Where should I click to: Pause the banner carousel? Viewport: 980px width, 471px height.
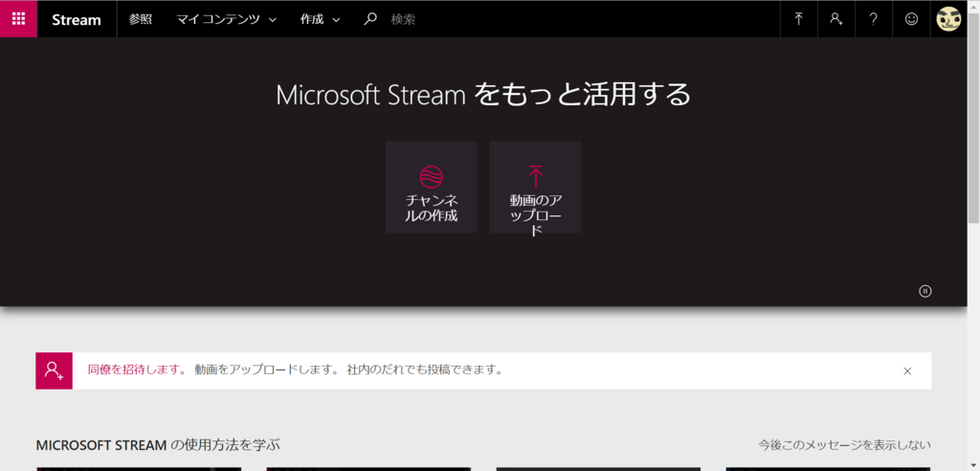(x=925, y=291)
